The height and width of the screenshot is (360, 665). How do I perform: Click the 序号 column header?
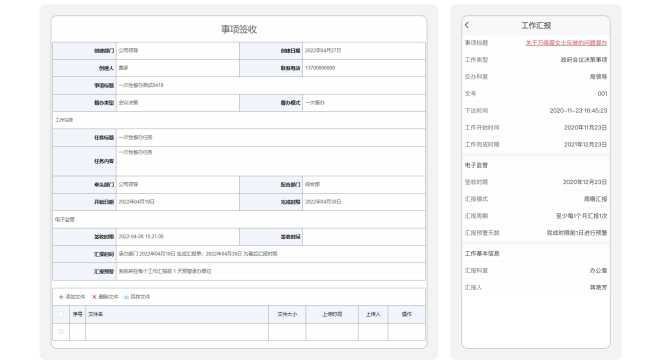point(77,314)
